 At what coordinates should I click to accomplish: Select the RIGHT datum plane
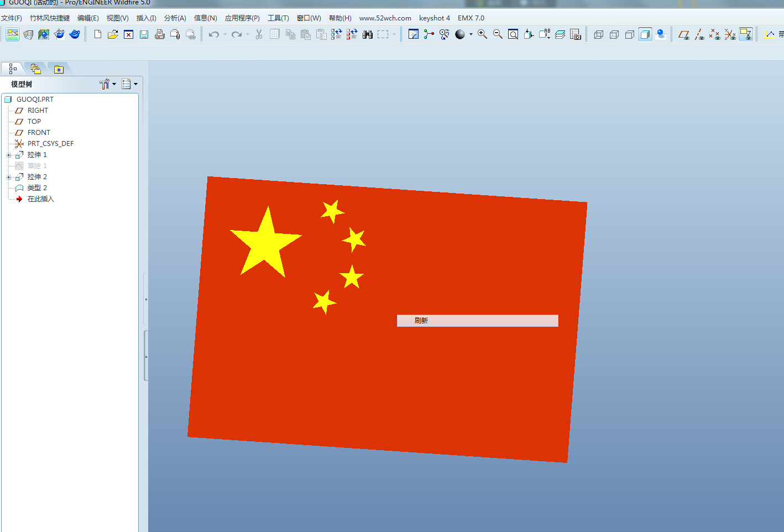[x=38, y=111]
